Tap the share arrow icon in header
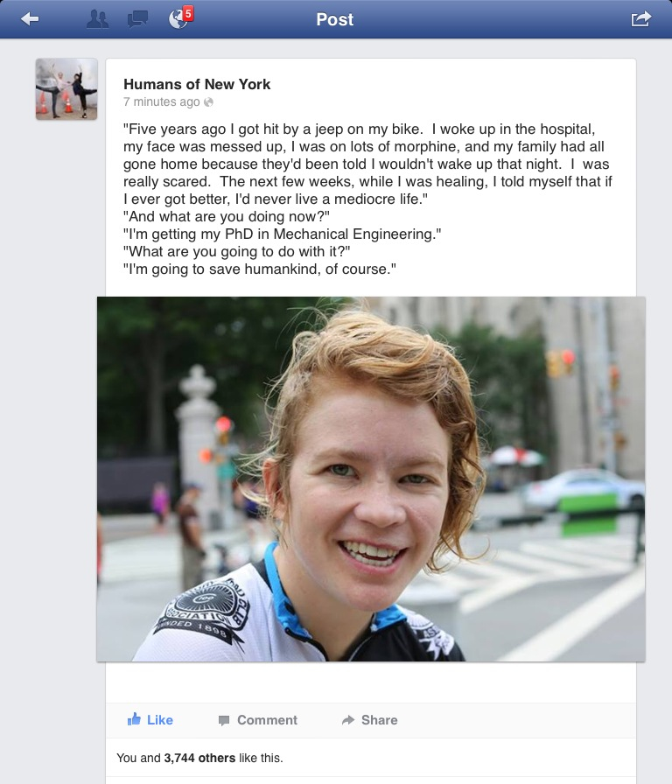This screenshot has width=672, height=784. point(641,19)
